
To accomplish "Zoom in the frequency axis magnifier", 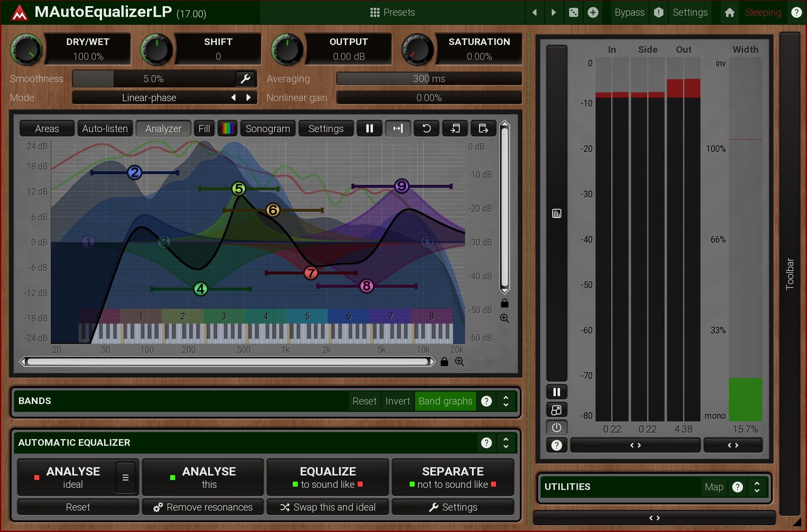I will 459,362.
